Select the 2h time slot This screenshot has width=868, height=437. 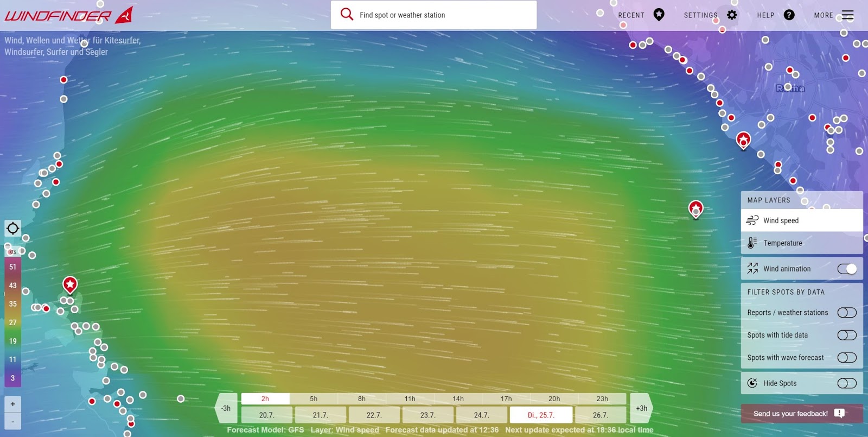click(x=265, y=399)
